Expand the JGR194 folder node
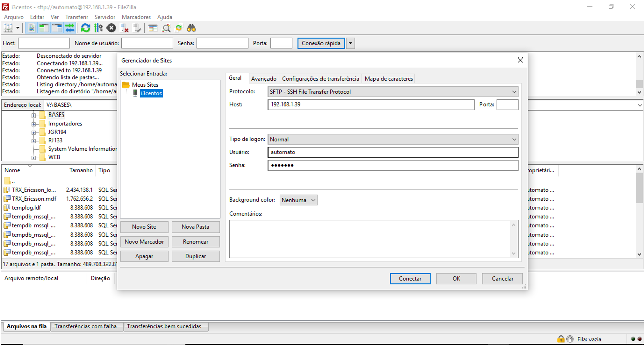 pyautogui.click(x=34, y=132)
